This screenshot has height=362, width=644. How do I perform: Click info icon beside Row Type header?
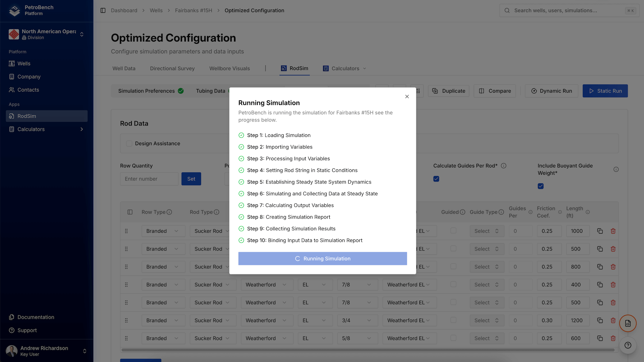click(x=169, y=212)
